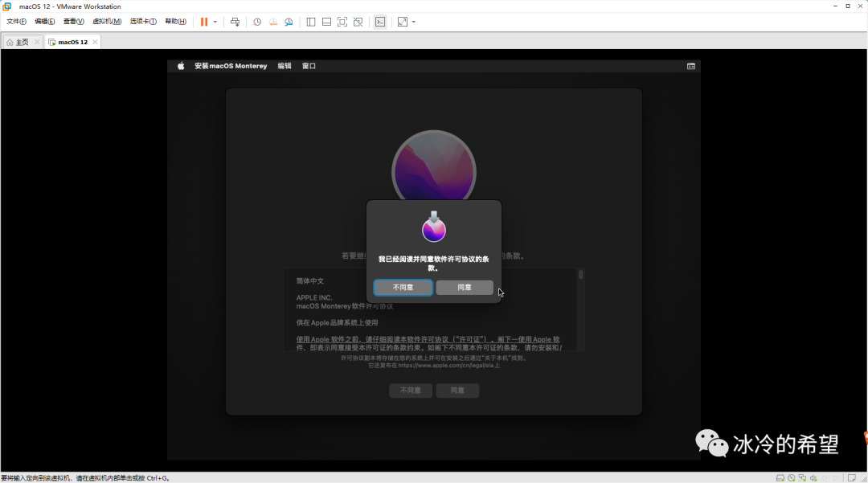Click the dimmed 同意 button below the license
This screenshot has height=483, width=868.
457,391
